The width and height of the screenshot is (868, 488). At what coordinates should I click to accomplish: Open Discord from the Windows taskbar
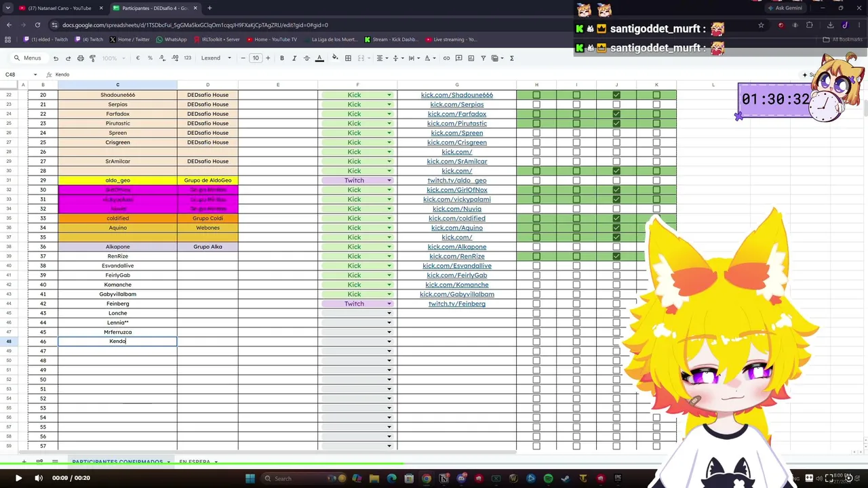coord(462,479)
